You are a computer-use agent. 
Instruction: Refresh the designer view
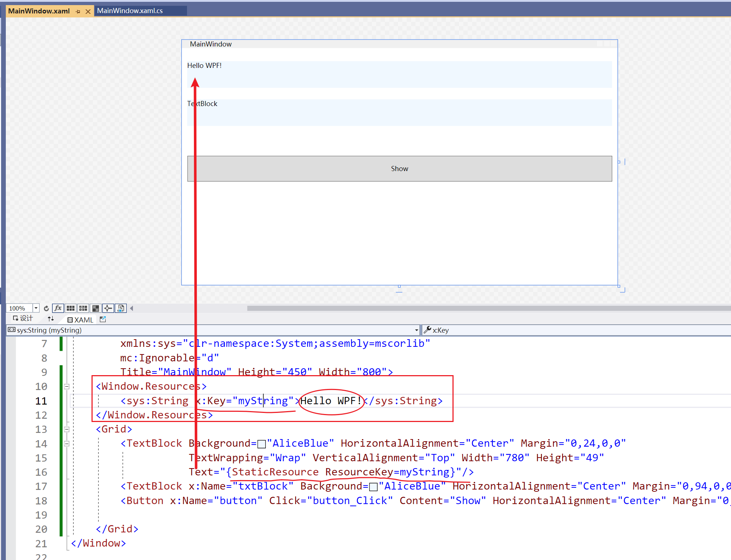pos(46,308)
